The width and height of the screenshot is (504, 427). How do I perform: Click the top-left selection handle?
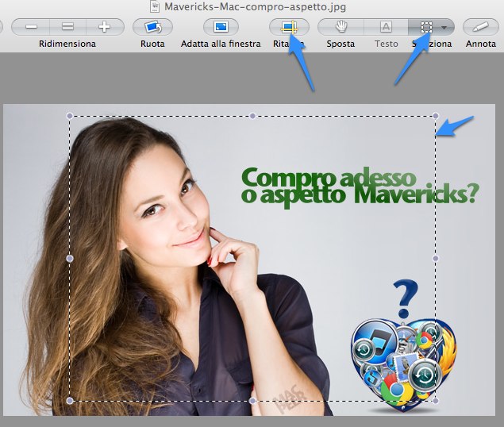pos(70,116)
